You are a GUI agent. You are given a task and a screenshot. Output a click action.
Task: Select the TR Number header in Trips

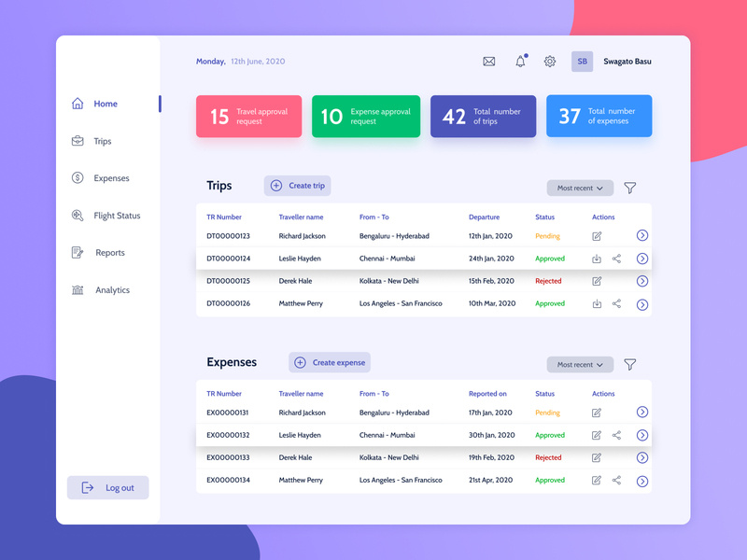tap(224, 217)
